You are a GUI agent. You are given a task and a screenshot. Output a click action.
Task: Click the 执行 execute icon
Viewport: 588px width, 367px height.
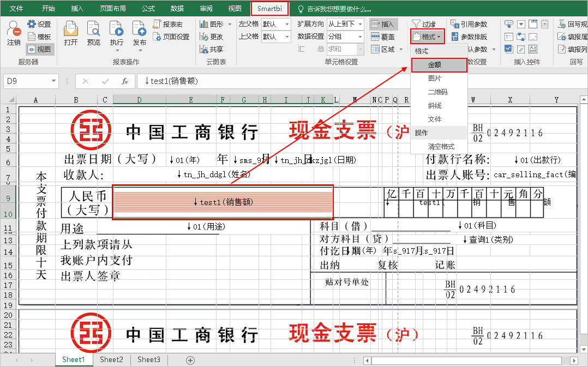pos(116,29)
